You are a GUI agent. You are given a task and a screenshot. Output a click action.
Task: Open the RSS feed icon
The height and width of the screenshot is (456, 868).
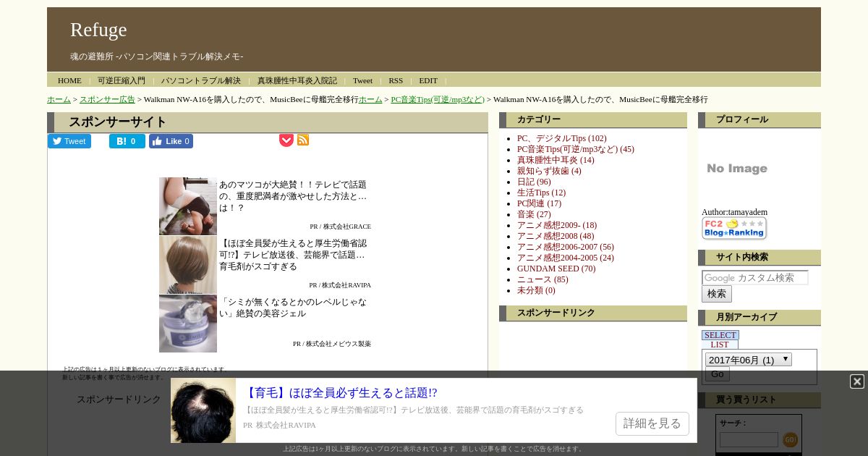click(x=303, y=140)
